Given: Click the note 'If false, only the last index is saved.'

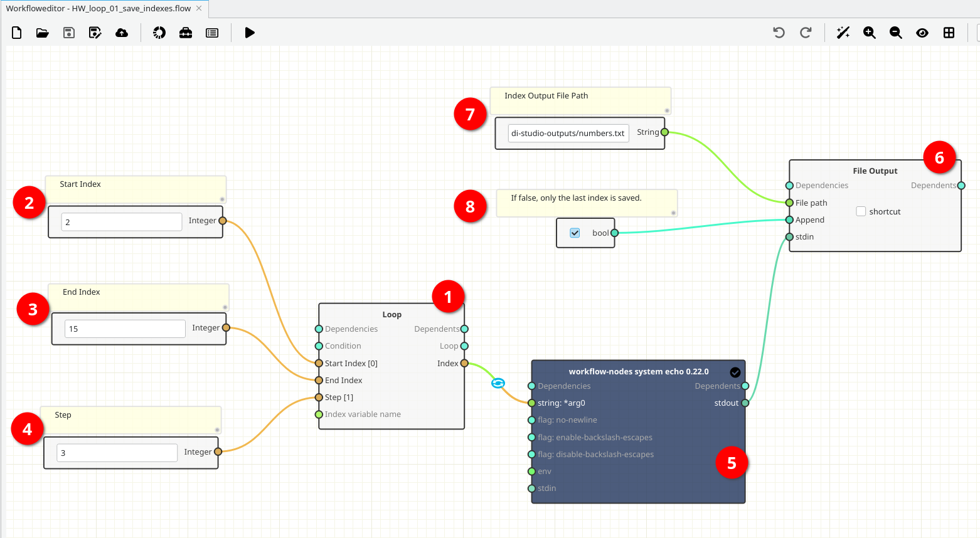Looking at the screenshot, I should (x=576, y=198).
